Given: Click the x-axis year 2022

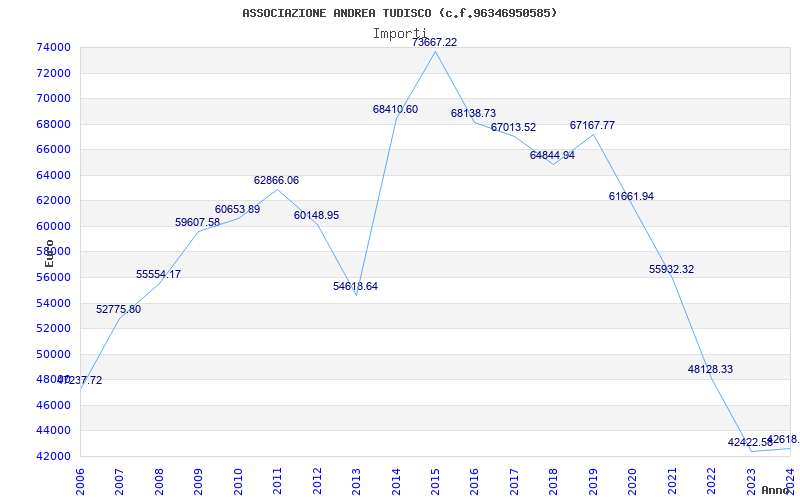Looking at the screenshot, I should tap(711, 481).
